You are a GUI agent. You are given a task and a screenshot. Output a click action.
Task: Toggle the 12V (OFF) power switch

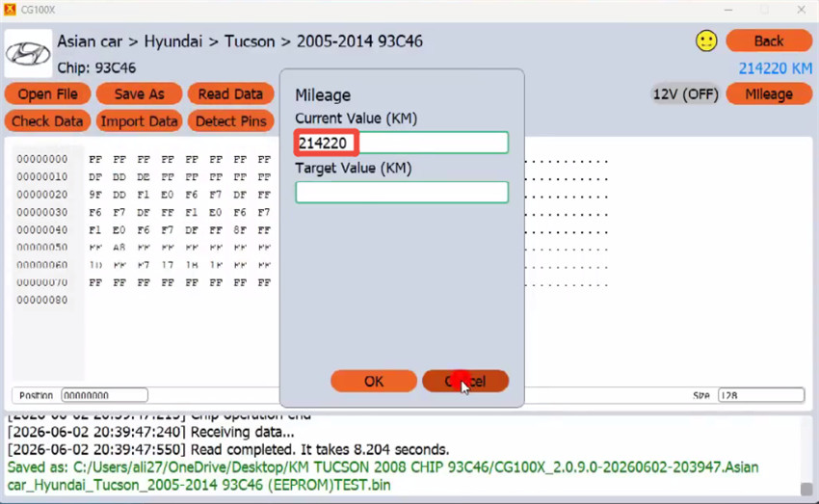coord(686,94)
